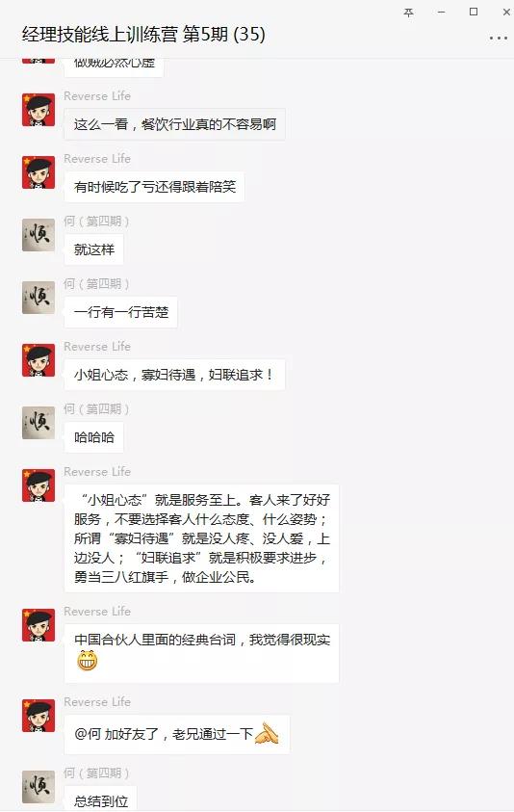Viewport: 514px width, 812px height.
Task: Select the long 服务至上 explanation message bubble
Action: click(x=201, y=538)
